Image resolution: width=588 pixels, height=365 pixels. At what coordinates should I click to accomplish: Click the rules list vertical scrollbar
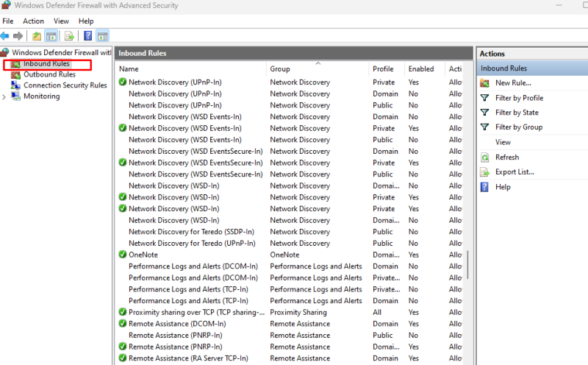coord(467,265)
